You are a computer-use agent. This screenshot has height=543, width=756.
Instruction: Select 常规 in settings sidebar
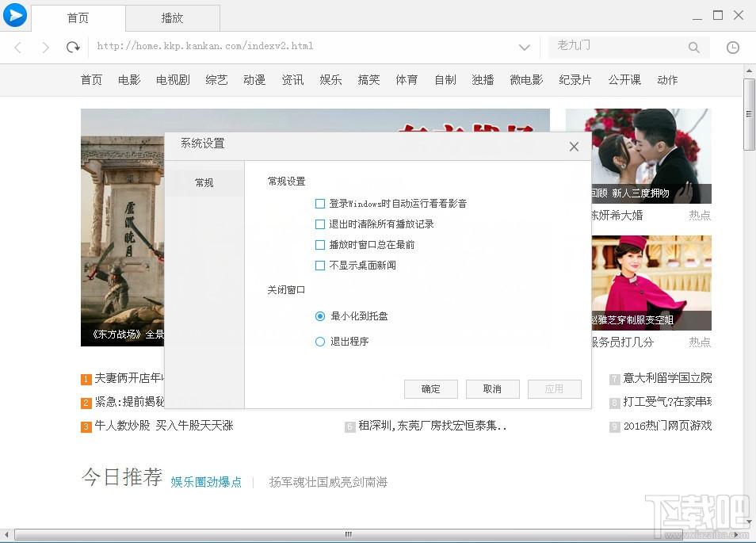tap(204, 183)
